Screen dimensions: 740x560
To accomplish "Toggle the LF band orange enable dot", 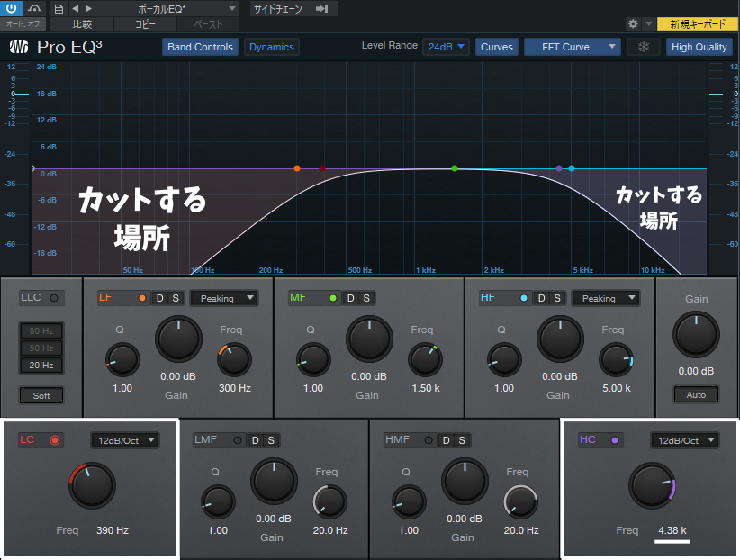I will pos(142,298).
